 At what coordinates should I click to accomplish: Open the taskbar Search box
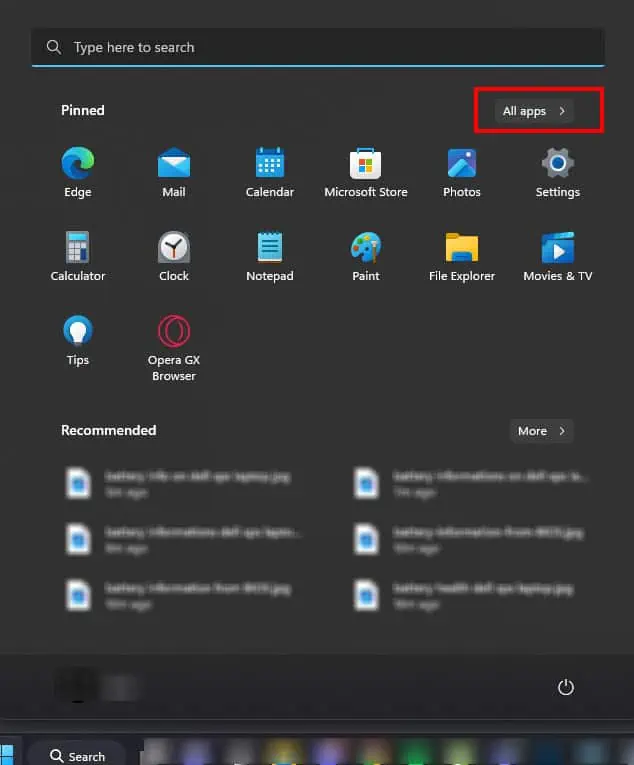tap(77, 755)
